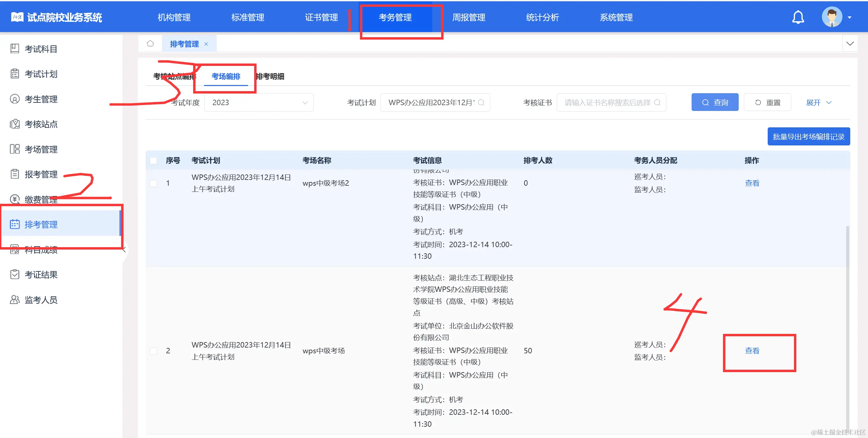Check the checkbox for row 2
The width and height of the screenshot is (868, 438).
153,351
